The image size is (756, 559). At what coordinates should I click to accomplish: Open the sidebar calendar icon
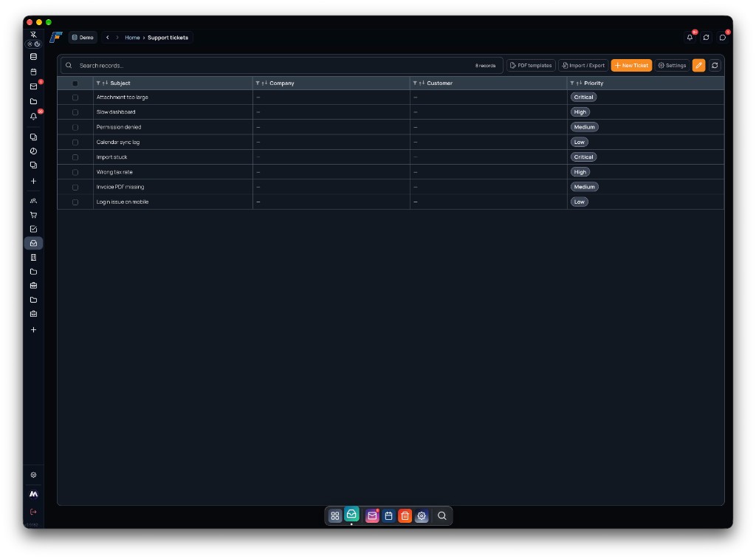[33, 72]
